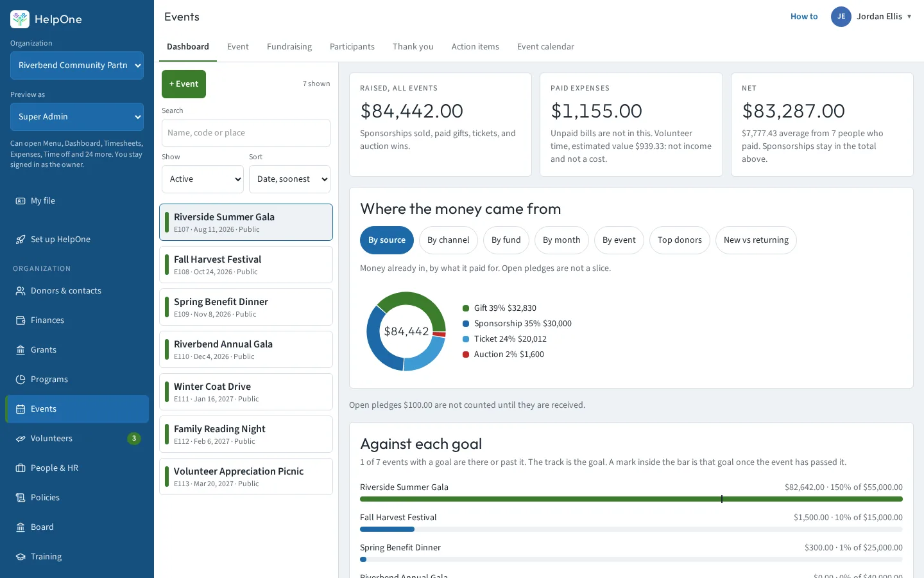Click the rocket icon for Set up HelpOne
This screenshot has height=578, width=924.
(21, 240)
